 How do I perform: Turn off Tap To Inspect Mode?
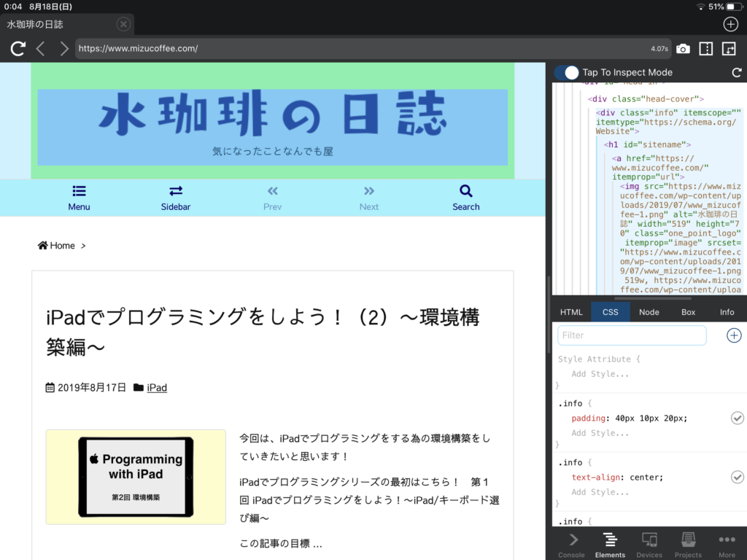coord(566,72)
